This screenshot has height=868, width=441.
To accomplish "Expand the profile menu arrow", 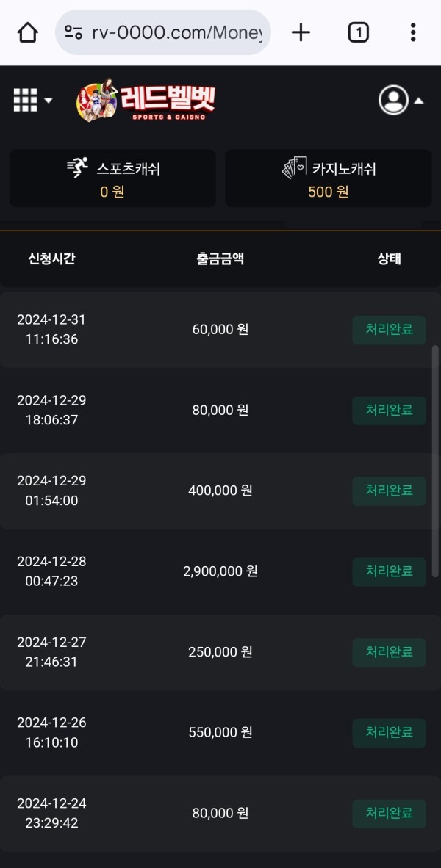I will pyautogui.click(x=418, y=101).
